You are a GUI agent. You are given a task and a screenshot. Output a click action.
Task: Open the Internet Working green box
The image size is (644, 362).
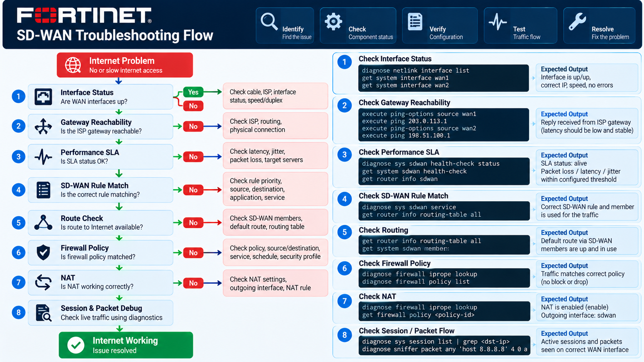[x=126, y=345]
